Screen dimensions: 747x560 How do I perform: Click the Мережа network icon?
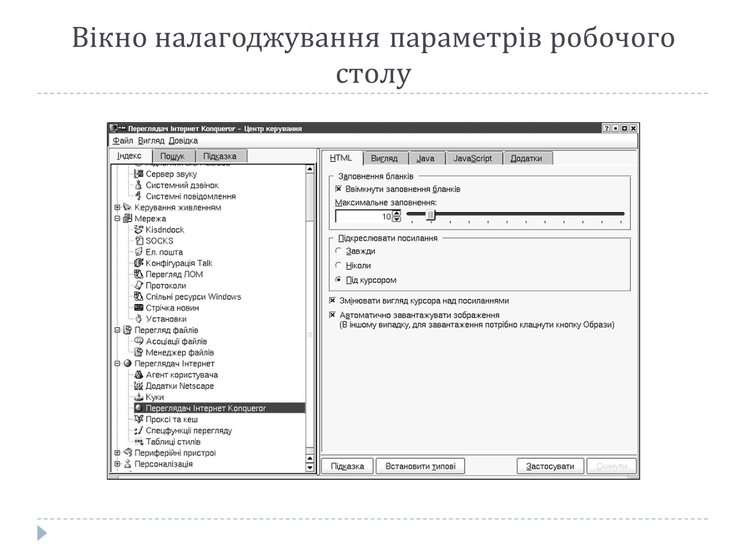tap(127, 218)
